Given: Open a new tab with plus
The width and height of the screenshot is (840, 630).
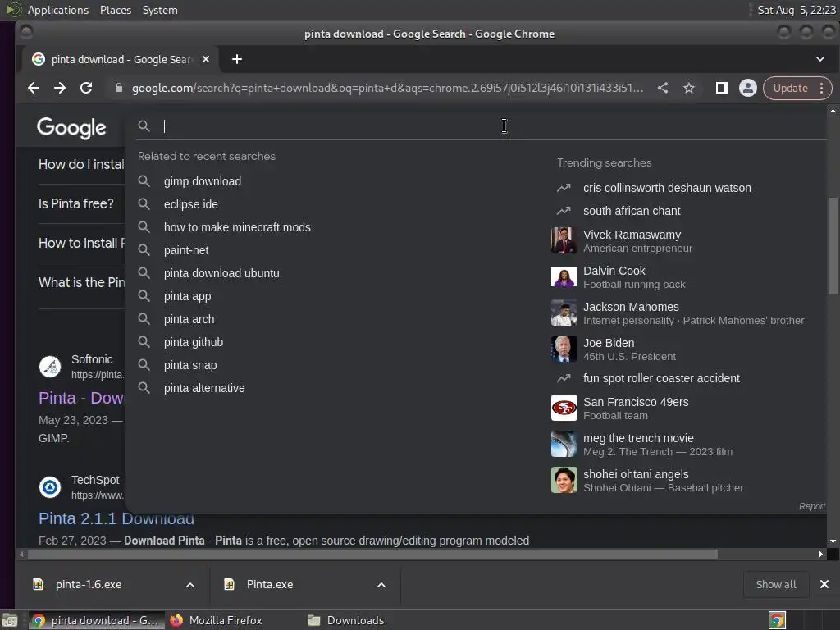Looking at the screenshot, I should coord(237,59).
